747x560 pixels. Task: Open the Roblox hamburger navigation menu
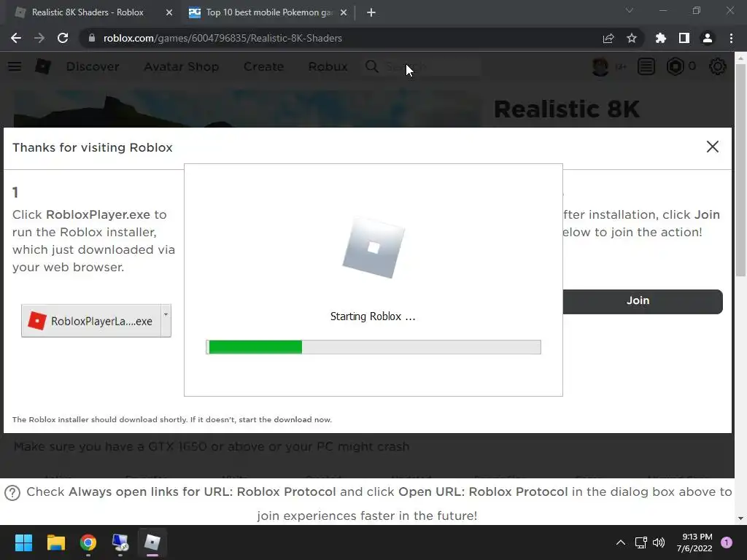pos(15,66)
